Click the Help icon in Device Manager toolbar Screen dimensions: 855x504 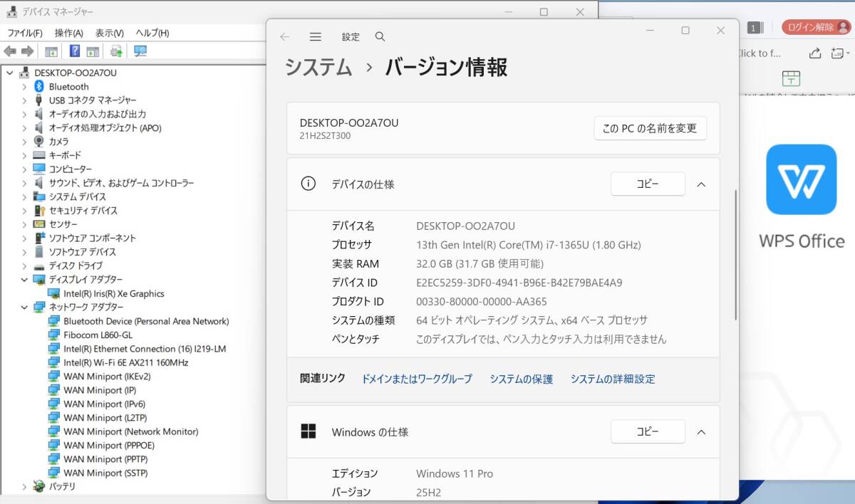pyautogui.click(x=74, y=51)
